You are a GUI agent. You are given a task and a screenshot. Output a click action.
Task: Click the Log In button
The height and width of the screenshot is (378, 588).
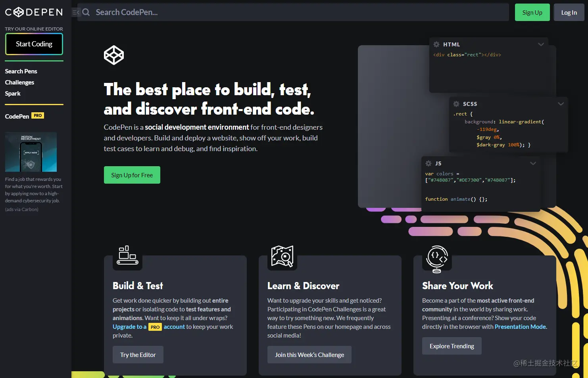(569, 12)
